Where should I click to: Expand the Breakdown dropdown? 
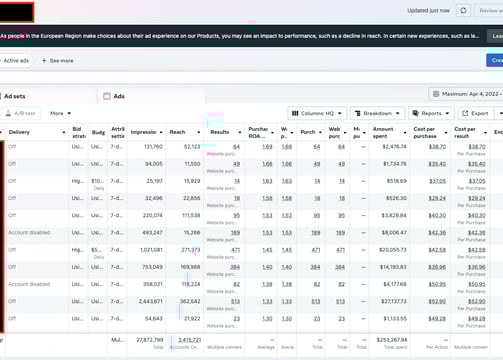point(377,113)
